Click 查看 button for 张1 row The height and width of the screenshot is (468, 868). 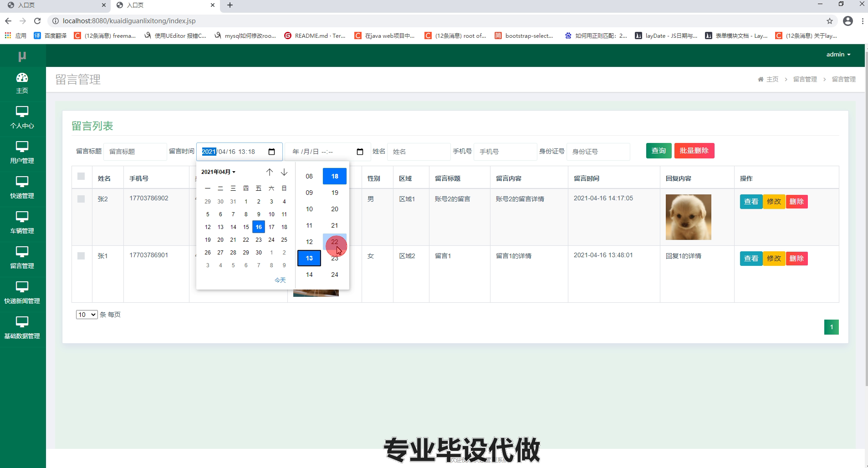coord(751,259)
